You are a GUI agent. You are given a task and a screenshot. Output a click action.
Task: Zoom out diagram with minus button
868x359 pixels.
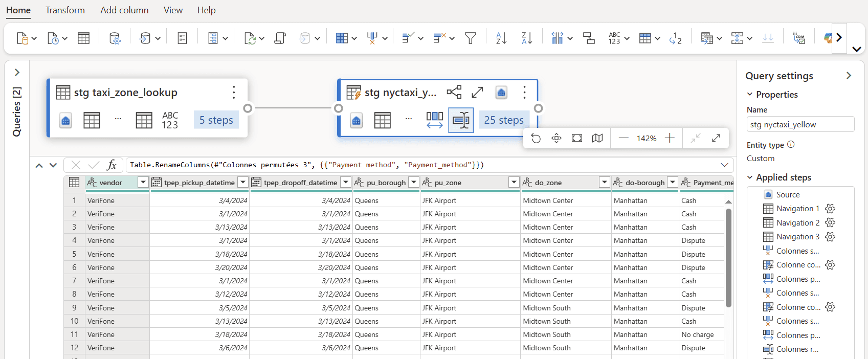pyautogui.click(x=624, y=138)
